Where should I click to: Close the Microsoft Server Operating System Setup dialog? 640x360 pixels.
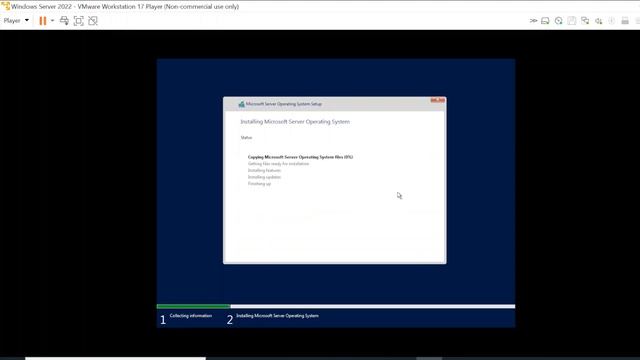coord(438,100)
